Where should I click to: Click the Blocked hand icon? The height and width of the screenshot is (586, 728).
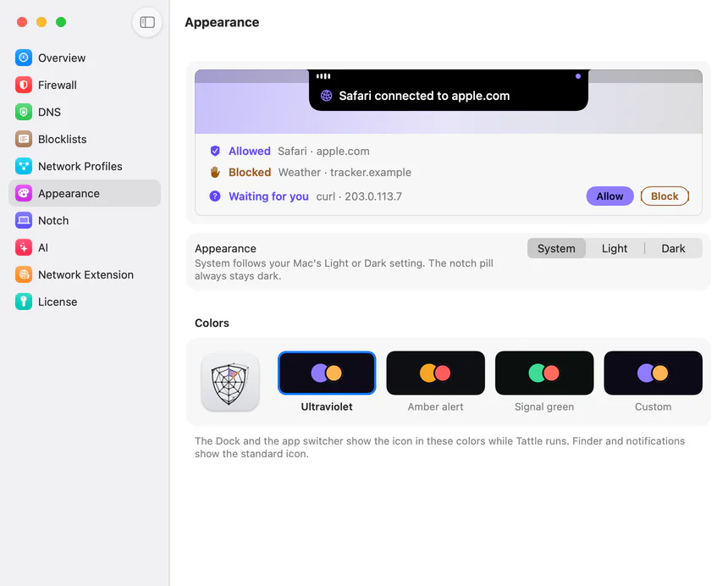pyautogui.click(x=215, y=172)
